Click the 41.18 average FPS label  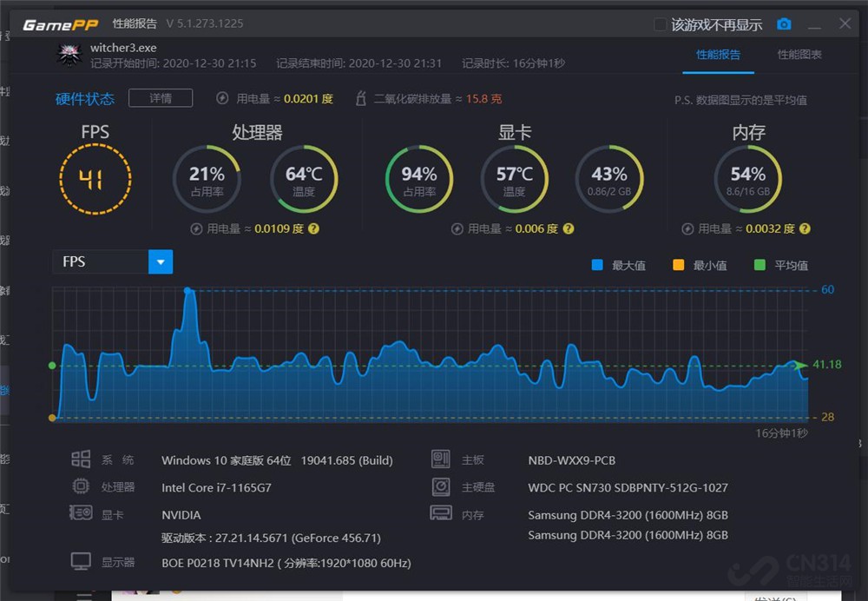click(826, 365)
